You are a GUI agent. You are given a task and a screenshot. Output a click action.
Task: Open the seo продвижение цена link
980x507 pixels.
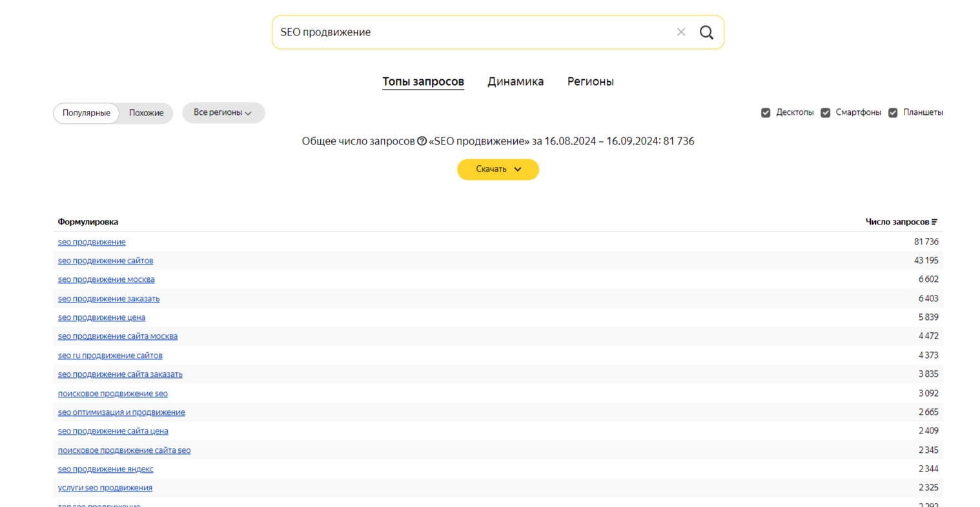(x=101, y=317)
